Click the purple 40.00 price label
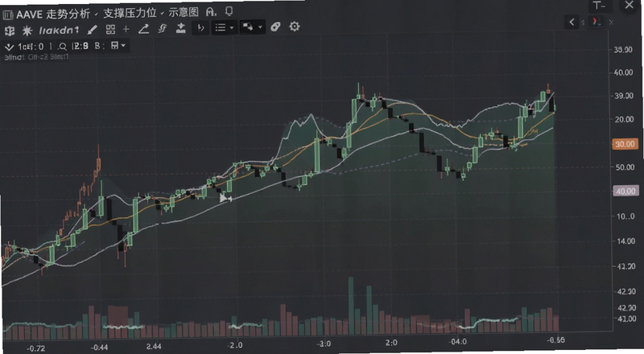 click(626, 191)
